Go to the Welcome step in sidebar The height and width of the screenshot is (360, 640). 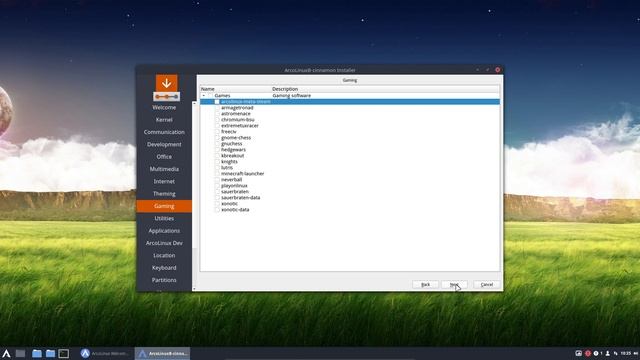click(164, 107)
